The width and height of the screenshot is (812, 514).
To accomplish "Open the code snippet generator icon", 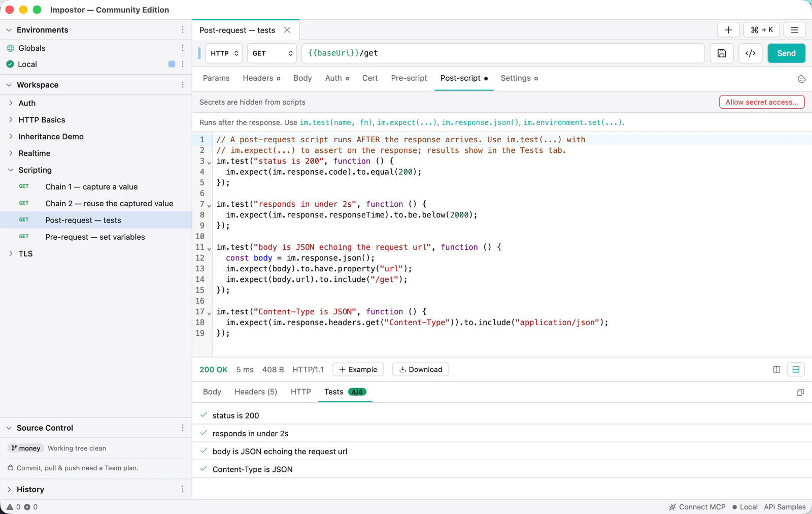I will [x=751, y=53].
